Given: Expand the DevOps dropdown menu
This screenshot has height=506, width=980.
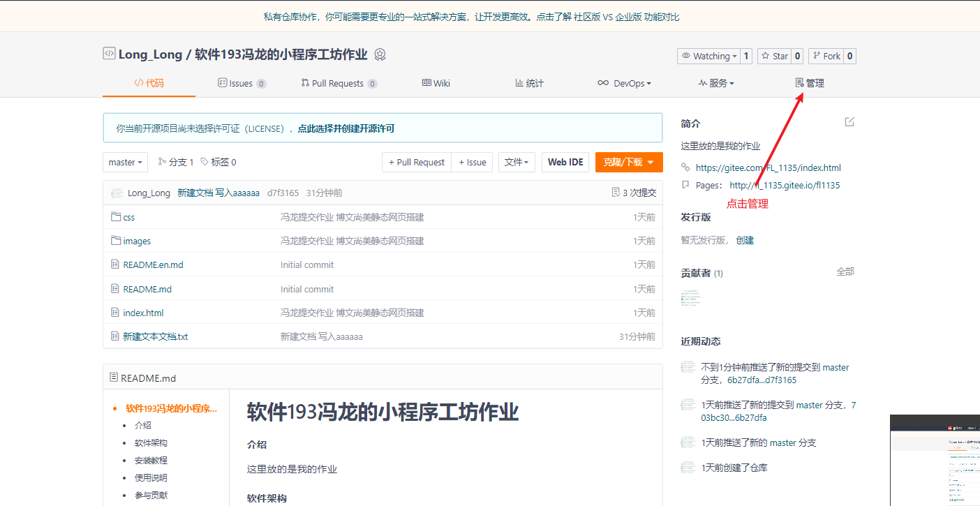Looking at the screenshot, I should click(x=624, y=83).
